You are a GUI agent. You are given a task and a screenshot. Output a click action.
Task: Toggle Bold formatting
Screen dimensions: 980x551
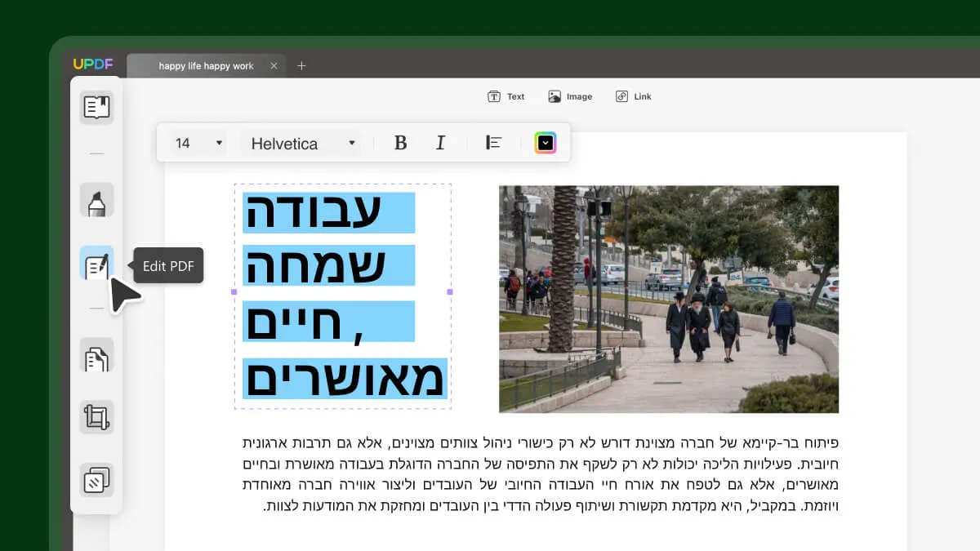[400, 143]
